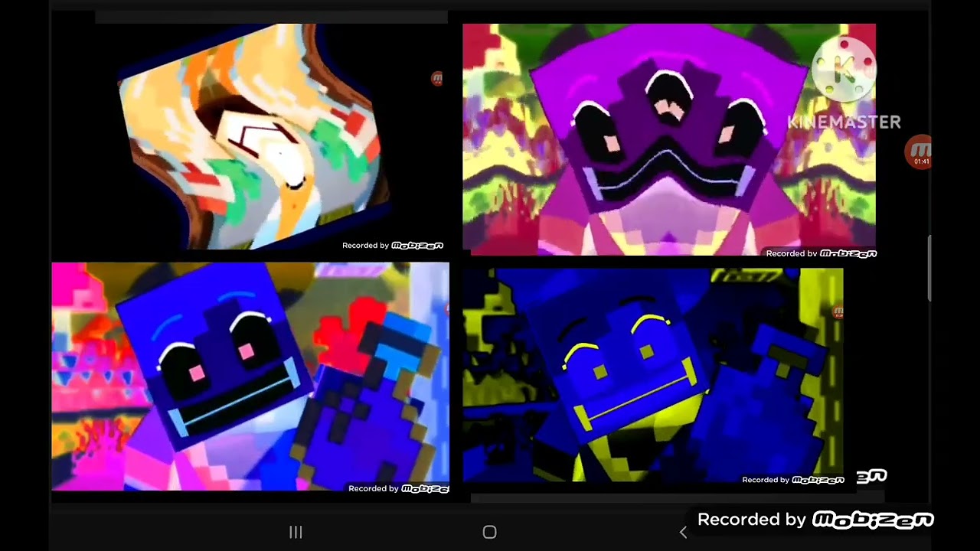
Task: Select the blue face video with pink background
Action: (250, 377)
